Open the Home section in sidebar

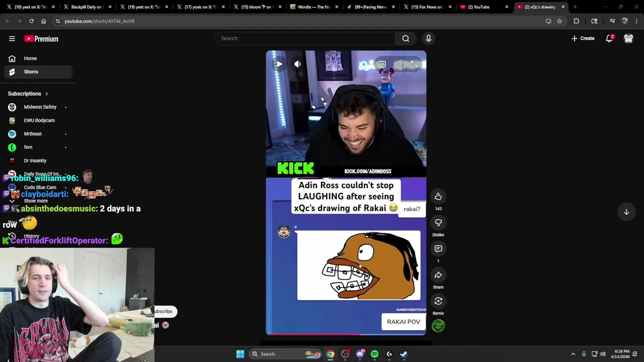[38, 58]
